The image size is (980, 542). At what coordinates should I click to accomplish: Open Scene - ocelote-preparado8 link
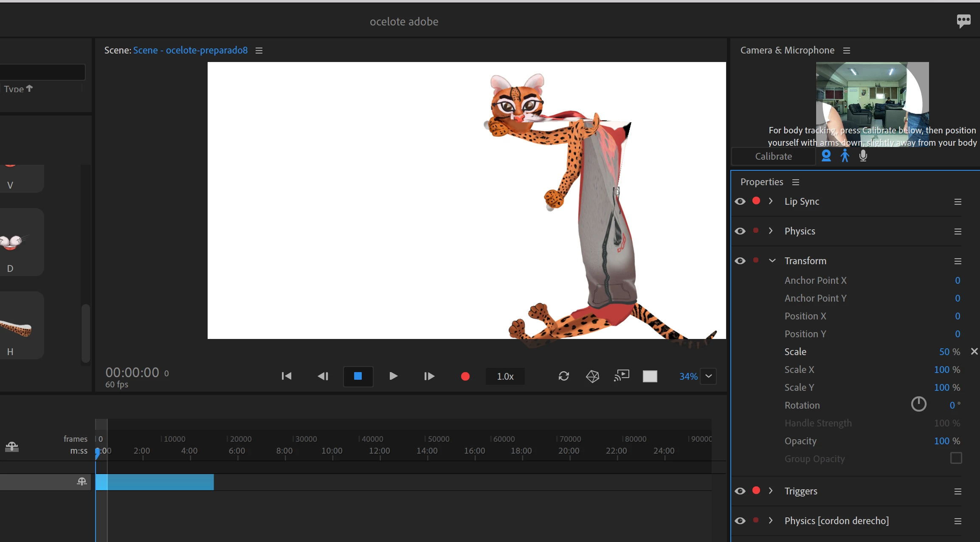[190, 50]
